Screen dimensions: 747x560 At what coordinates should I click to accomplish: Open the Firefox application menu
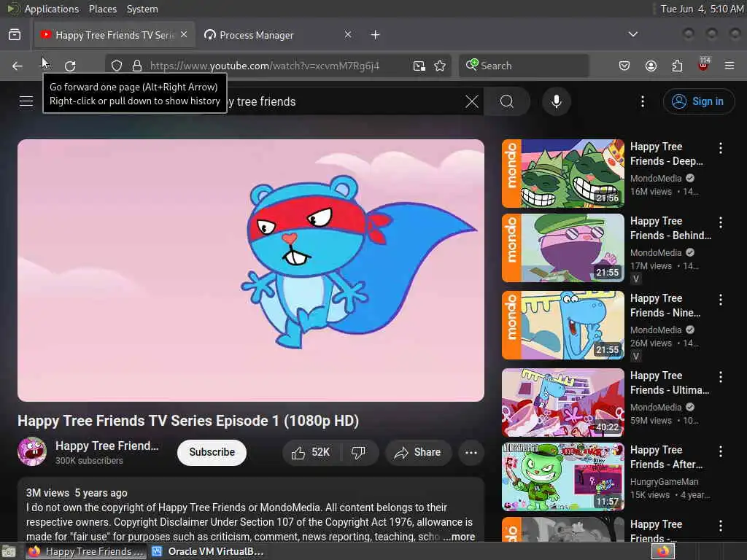(x=729, y=66)
